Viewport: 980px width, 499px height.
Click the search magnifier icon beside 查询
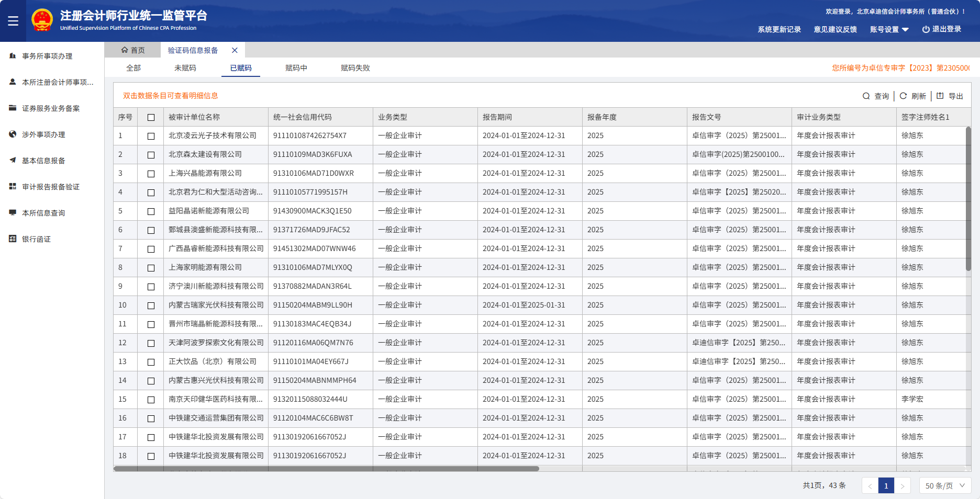866,96
